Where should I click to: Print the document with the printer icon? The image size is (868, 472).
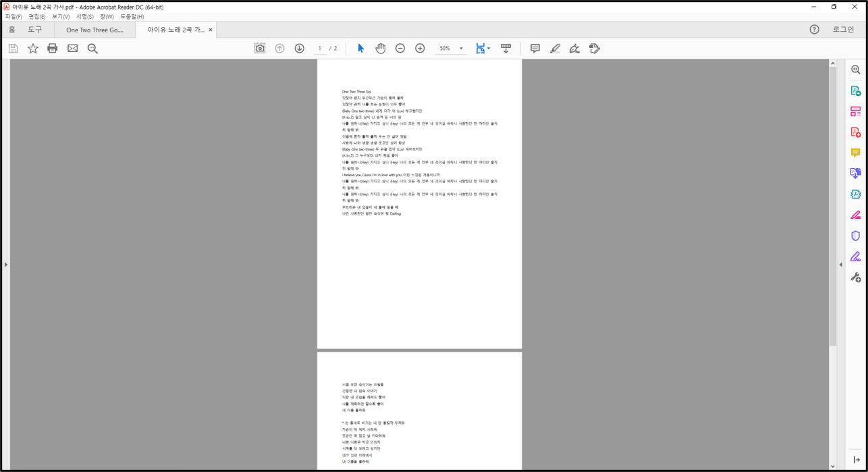click(x=53, y=49)
